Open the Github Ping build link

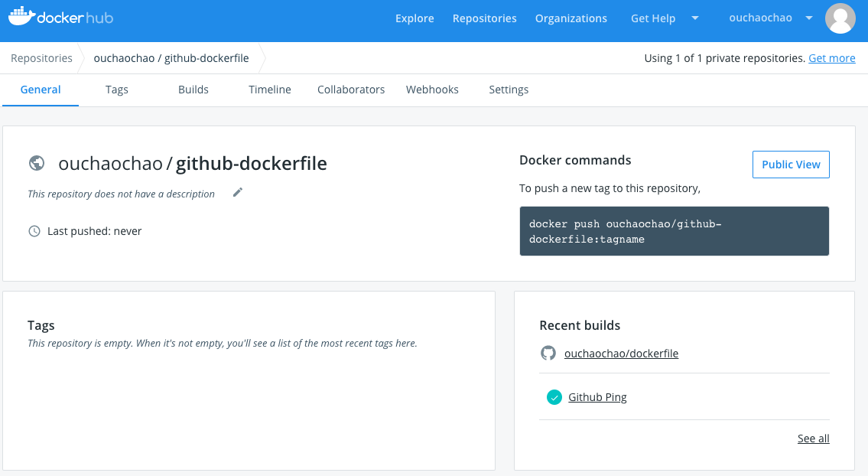597,397
